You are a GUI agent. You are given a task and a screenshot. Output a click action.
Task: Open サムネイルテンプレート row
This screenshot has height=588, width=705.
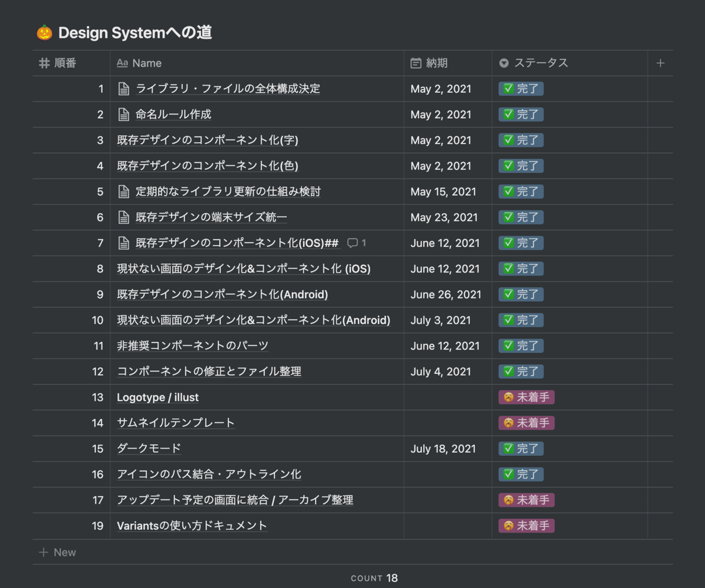coord(176,423)
